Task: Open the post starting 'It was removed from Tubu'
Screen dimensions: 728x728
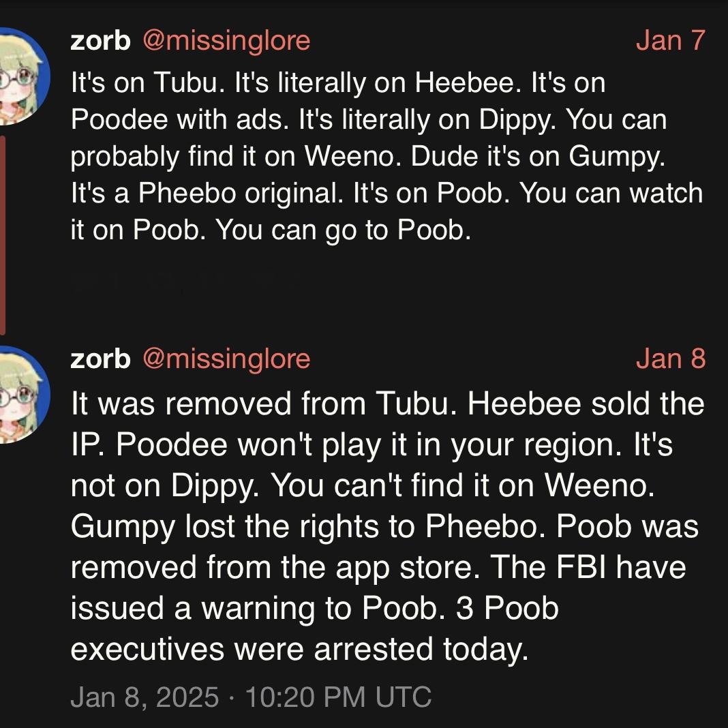Action: click(387, 404)
